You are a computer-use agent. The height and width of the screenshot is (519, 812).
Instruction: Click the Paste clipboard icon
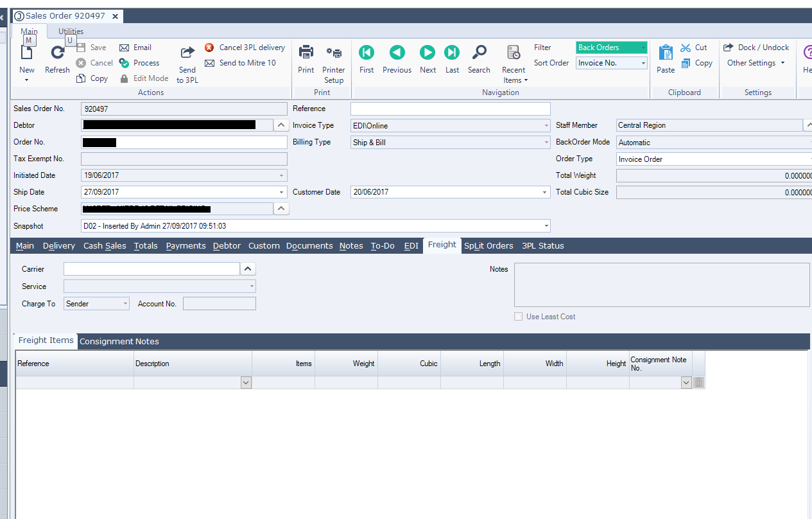(x=666, y=53)
